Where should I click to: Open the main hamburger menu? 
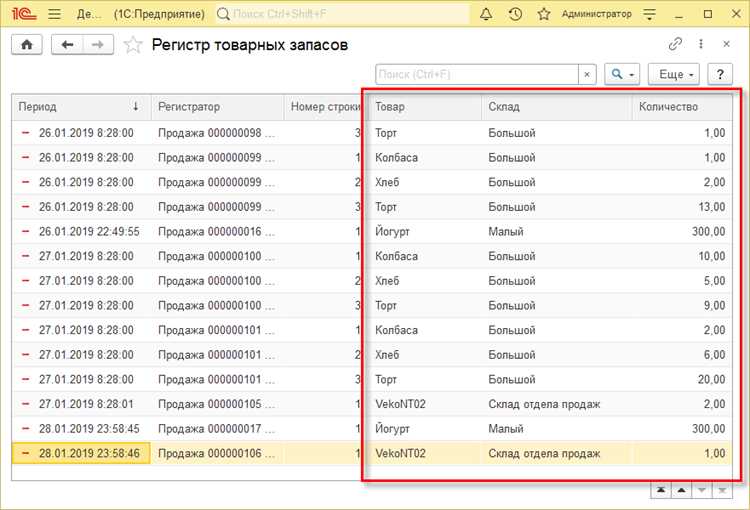click(x=55, y=14)
